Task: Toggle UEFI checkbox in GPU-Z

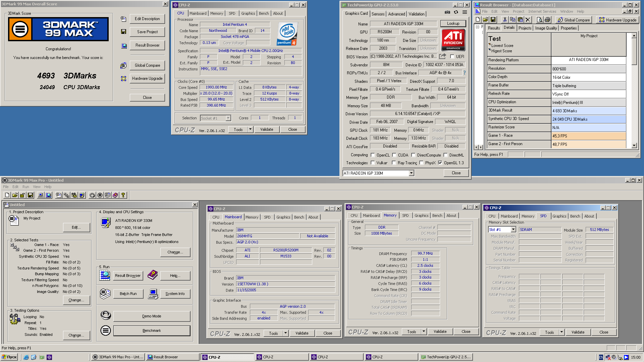Action: point(452,57)
